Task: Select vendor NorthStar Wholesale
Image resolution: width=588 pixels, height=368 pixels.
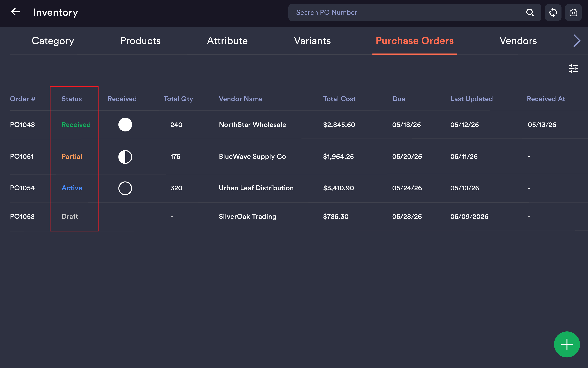Action: 252,125
